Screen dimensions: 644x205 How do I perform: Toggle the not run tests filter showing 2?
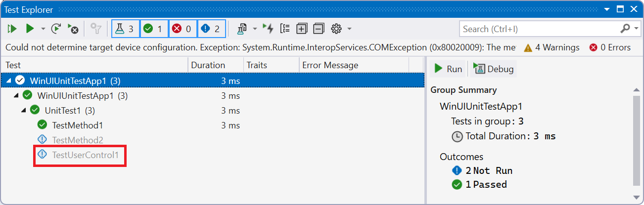212,29
